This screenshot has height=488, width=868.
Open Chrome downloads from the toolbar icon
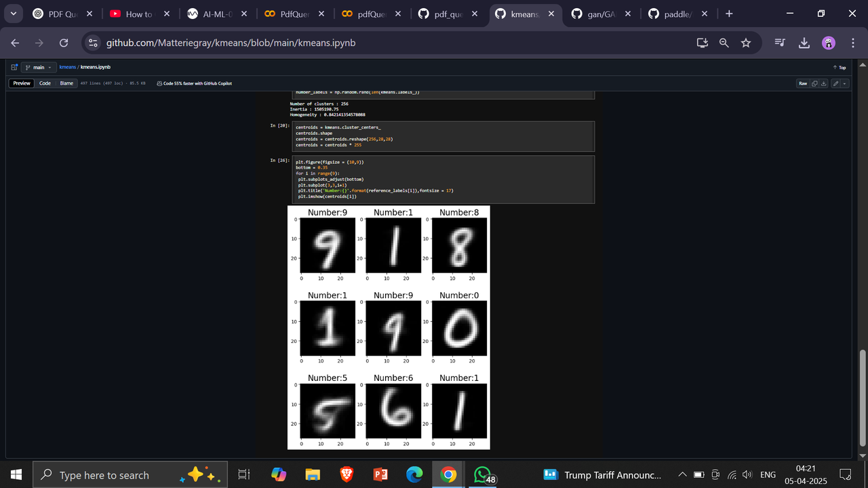pos(804,42)
